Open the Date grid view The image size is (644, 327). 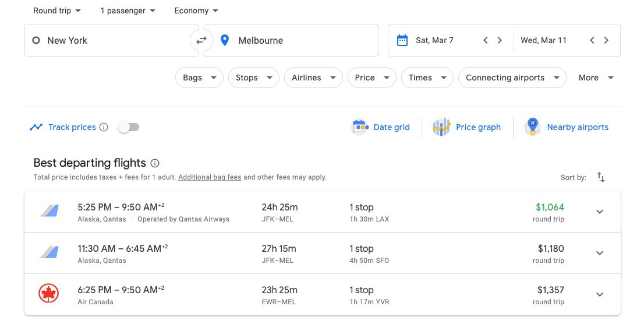pos(381,127)
